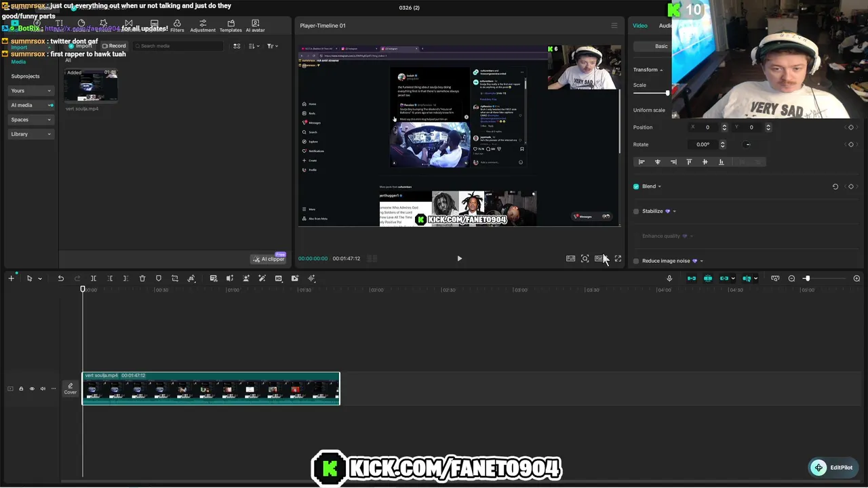This screenshot has height=488, width=868.
Task: Enable Reduce image noise checkbox
Action: (636, 261)
